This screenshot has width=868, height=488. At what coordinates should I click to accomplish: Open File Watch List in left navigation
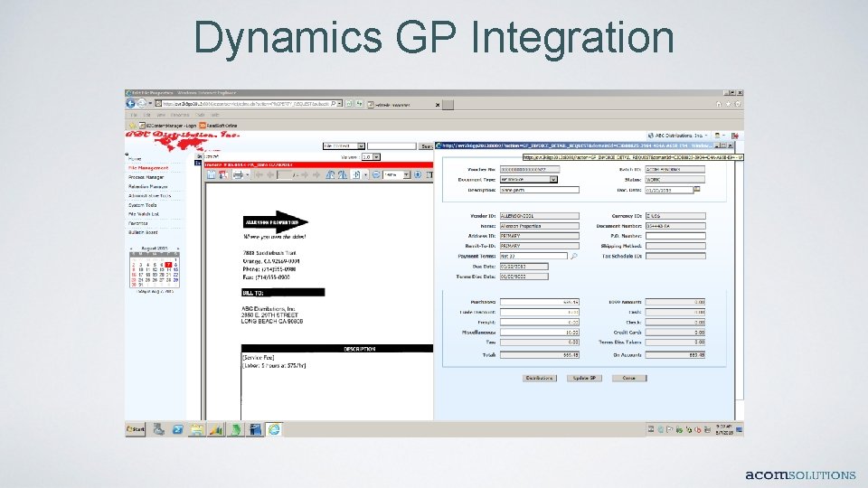[x=144, y=214]
